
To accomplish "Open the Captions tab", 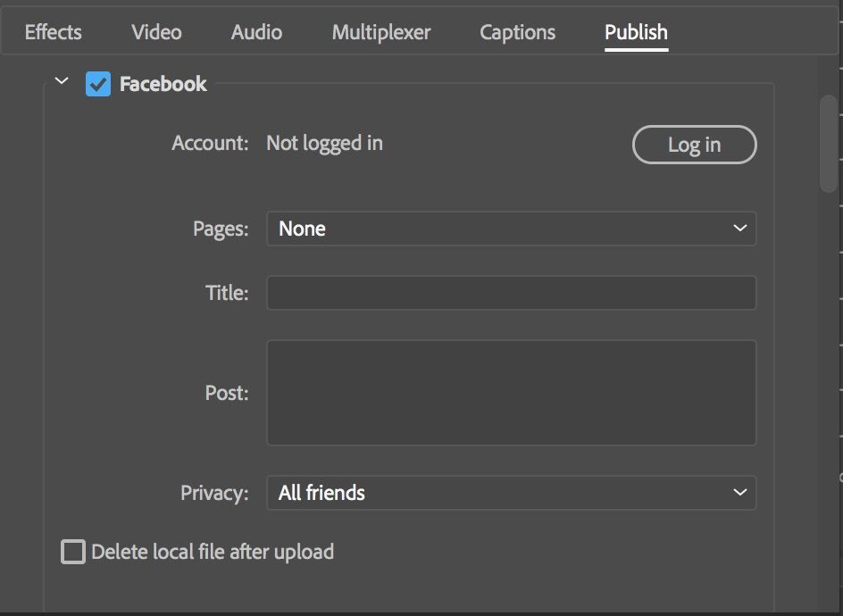I will (x=517, y=32).
